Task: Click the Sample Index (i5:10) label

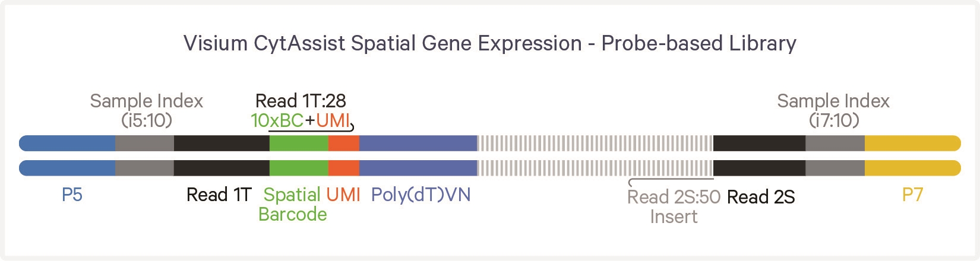Action: pos(146,110)
